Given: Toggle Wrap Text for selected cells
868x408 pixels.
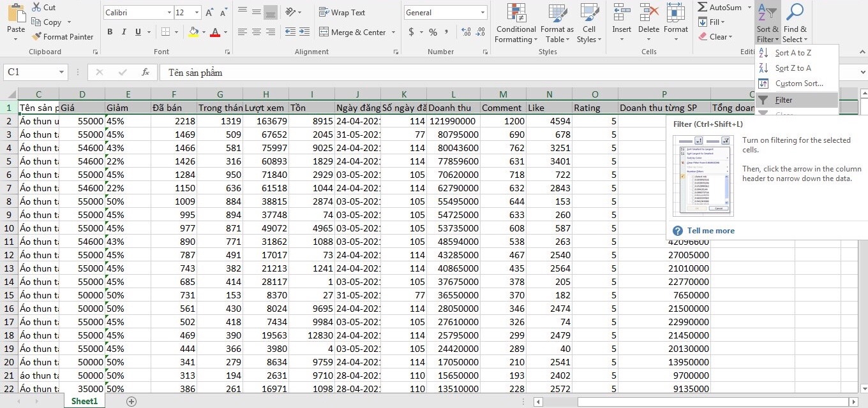Looking at the screenshot, I should pyautogui.click(x=342, y=13).
